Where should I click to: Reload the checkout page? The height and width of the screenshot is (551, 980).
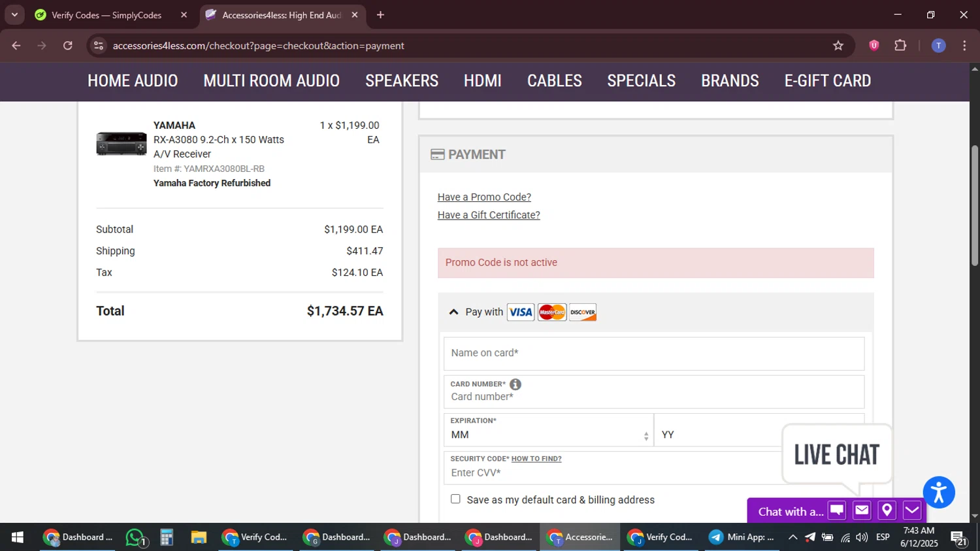68,46
